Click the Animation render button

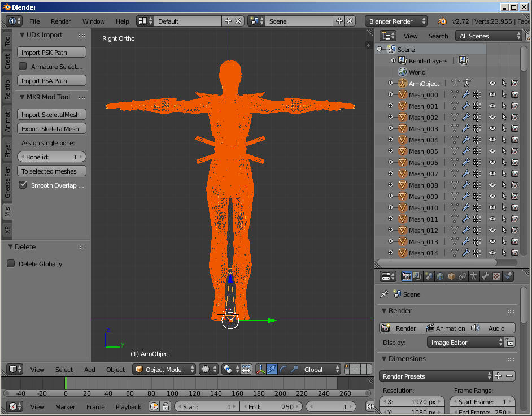(x=446, y=328)
